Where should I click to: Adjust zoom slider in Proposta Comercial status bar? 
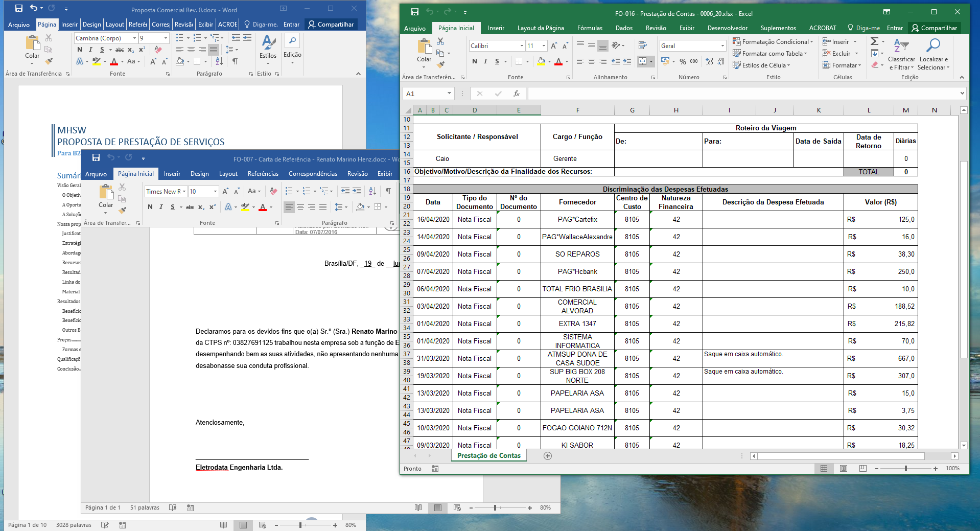click(x=300, y=525)
